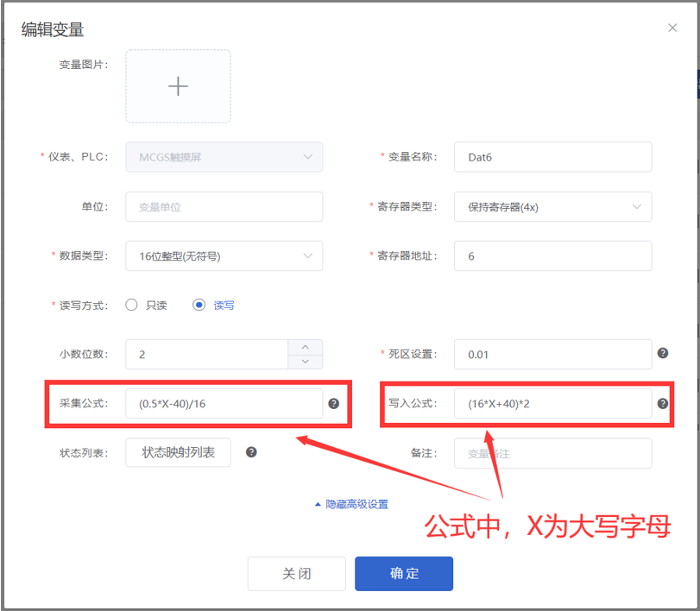
Task: Increase 小数位数 with up arrow
Action: point(306,347)
